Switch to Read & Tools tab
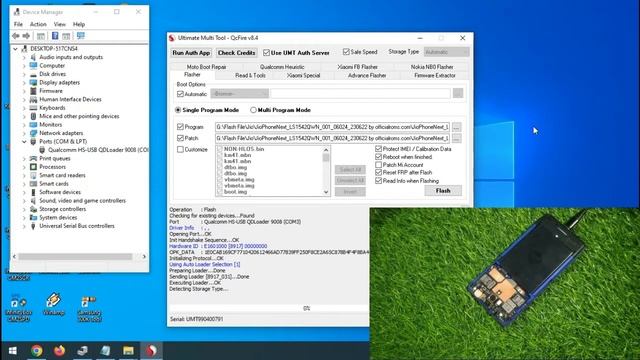 click(x=250, y=76)
